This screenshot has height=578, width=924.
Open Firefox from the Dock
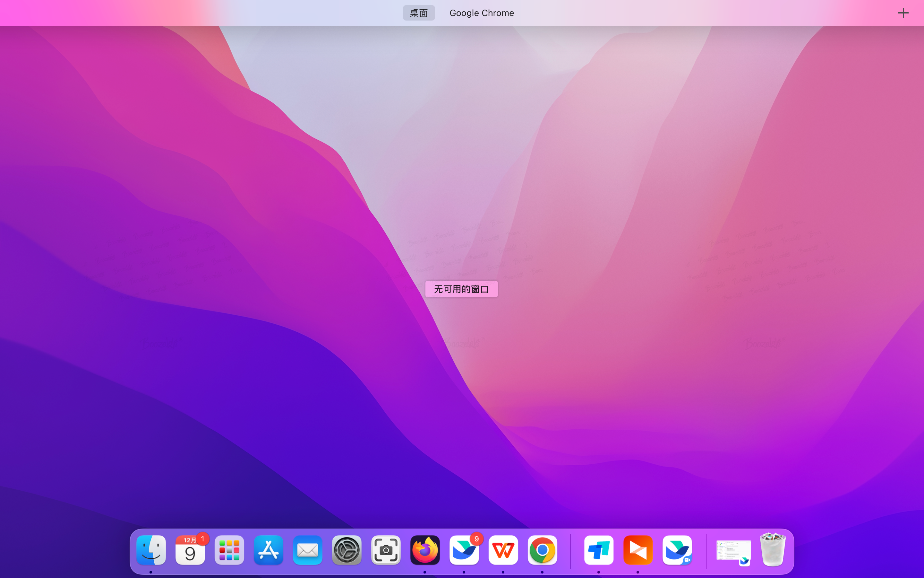point(425,550)
